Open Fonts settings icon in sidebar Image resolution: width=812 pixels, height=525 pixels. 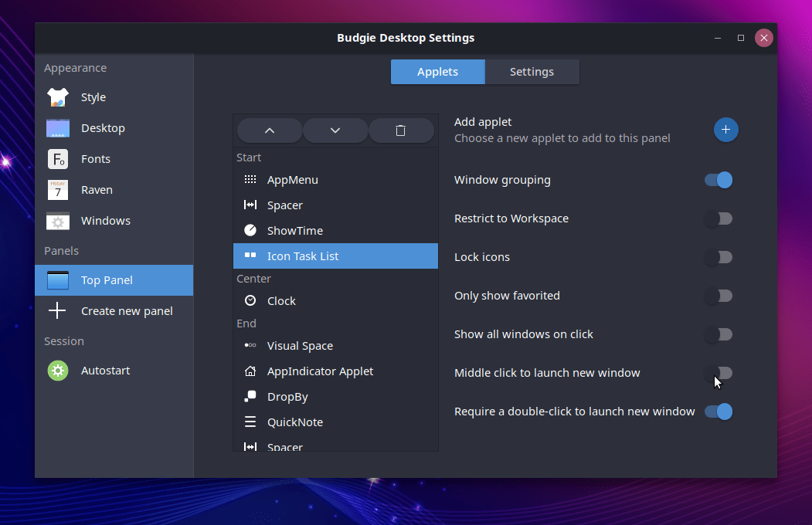pos(58,159)
